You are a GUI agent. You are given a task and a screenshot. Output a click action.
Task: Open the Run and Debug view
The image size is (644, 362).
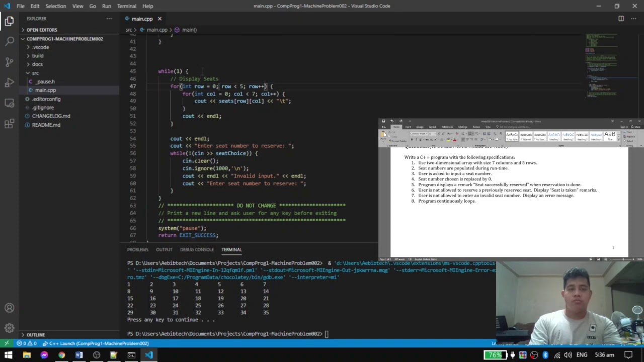tap(9, 82)
